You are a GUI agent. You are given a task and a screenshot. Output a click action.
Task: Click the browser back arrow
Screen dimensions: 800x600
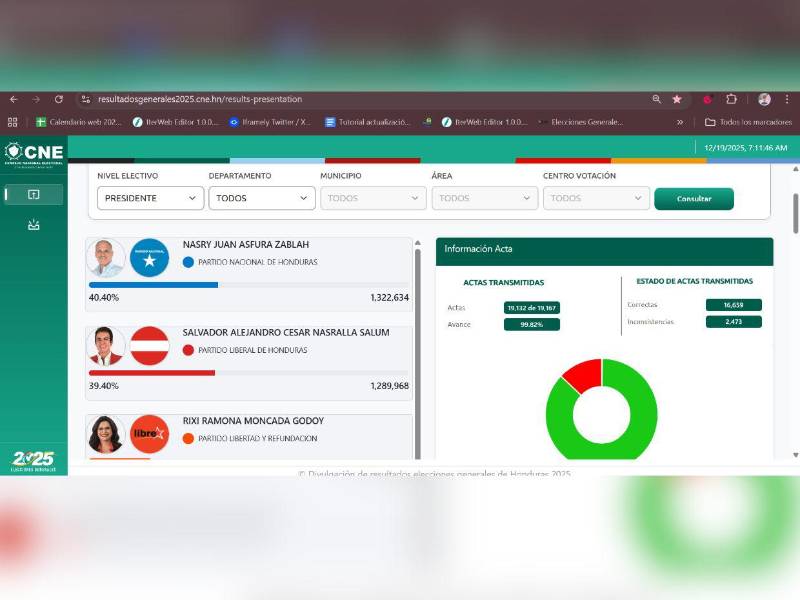click(13, 100)
